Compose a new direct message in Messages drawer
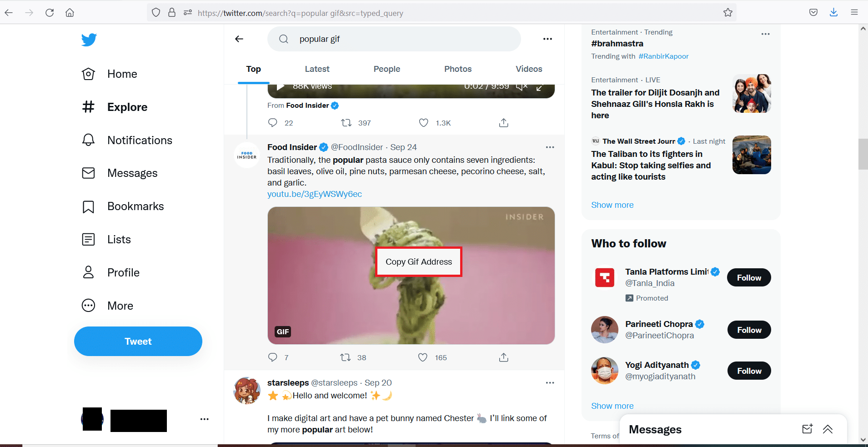Screen dimensions: 868x447 click(807, 429)
